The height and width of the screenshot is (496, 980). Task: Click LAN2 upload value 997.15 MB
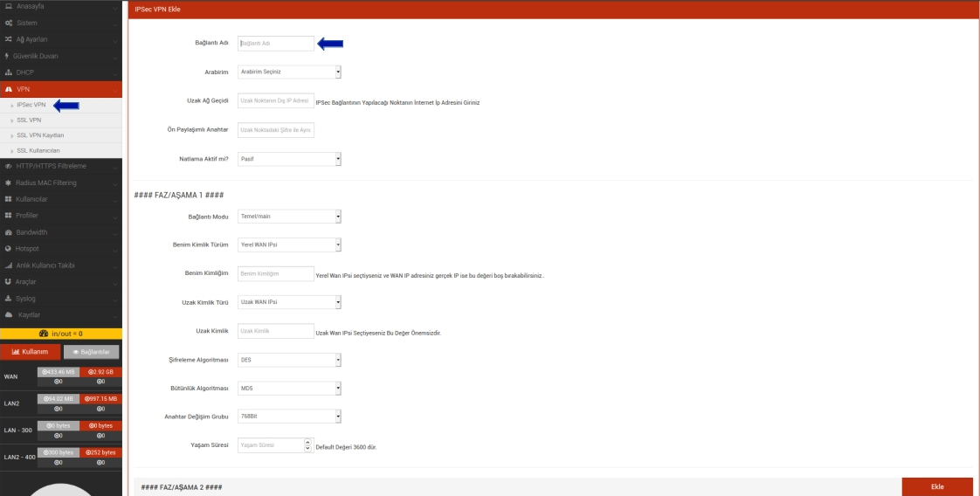(x=100, y=399)
